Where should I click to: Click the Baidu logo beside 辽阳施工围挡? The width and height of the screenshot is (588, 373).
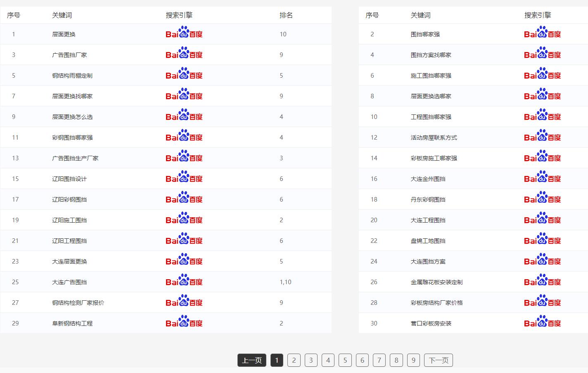(x=184, y=218)
